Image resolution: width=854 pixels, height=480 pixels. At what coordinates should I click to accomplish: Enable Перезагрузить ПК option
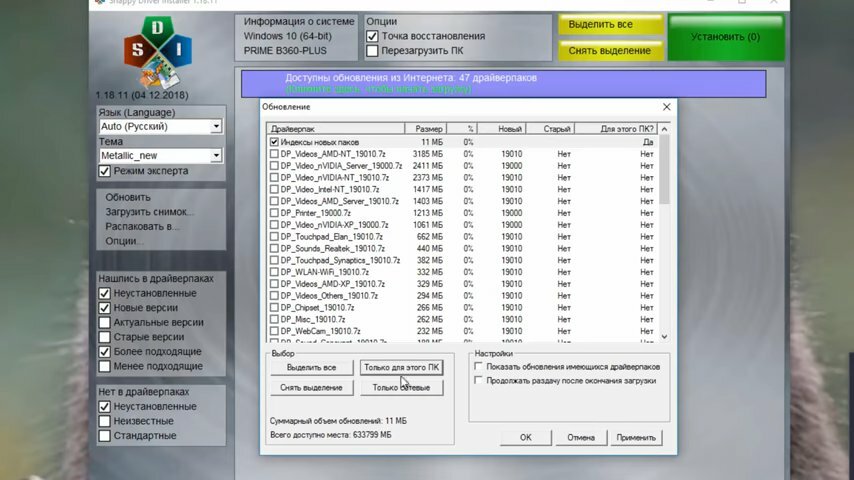coord(372,51)
